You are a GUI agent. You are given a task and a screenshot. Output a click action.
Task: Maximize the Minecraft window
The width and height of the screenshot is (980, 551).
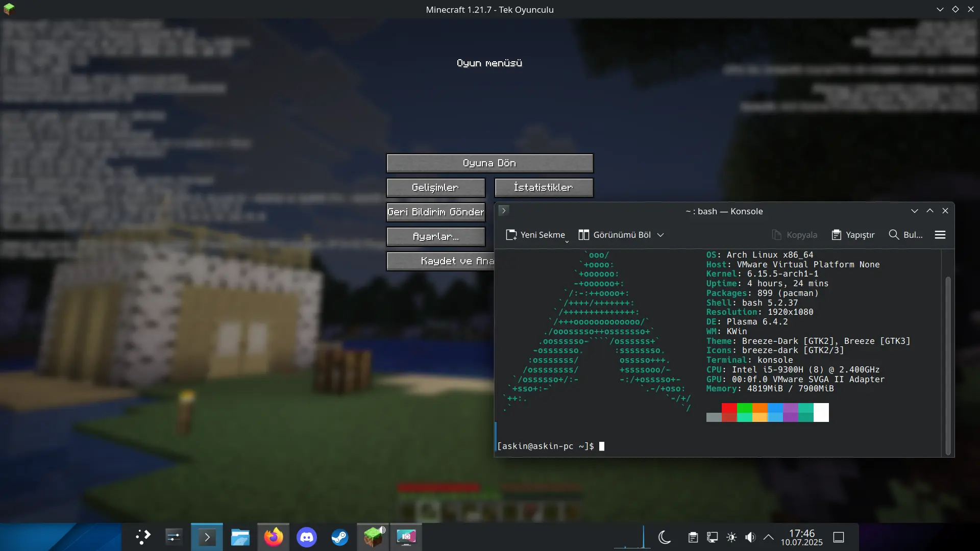[x=955, y=9]
